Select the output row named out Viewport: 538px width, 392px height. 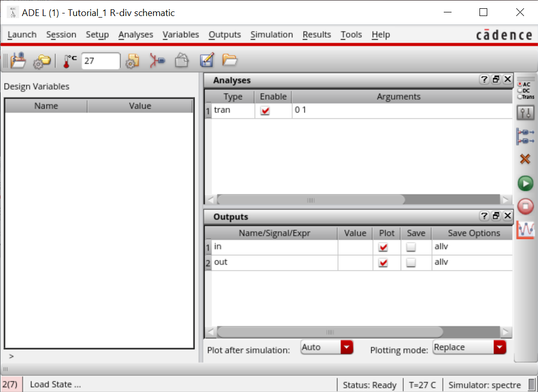coord(358,263)
